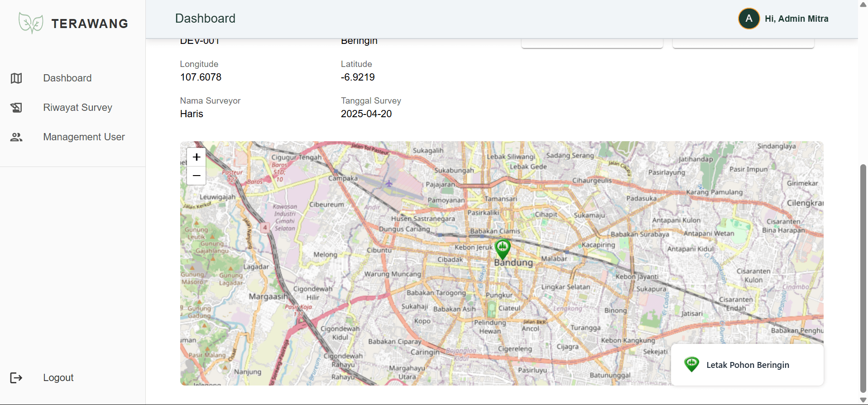Click the tree icon in map legend
This screenshot has width=868, height=405.
pyautogui.click(x=691, y=364)
